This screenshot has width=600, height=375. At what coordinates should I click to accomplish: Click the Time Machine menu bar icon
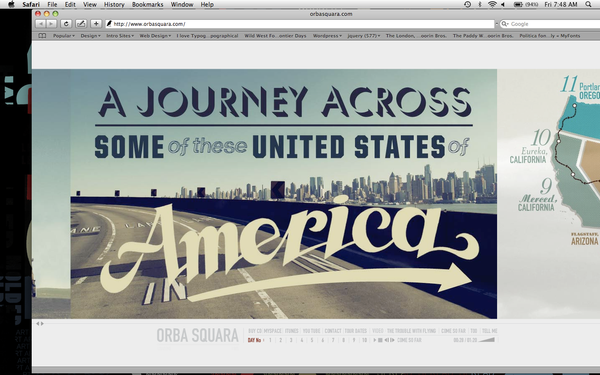click(468, 4)
